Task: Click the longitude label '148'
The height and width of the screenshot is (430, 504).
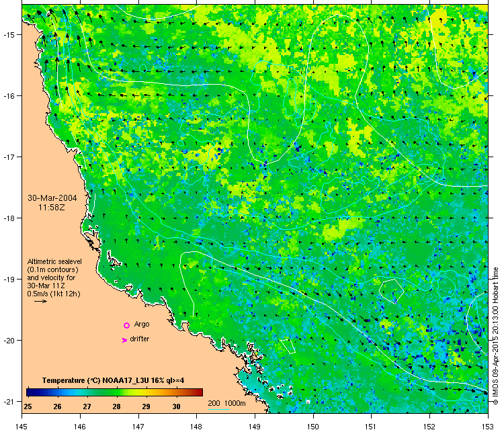Action: coord(196,427)
